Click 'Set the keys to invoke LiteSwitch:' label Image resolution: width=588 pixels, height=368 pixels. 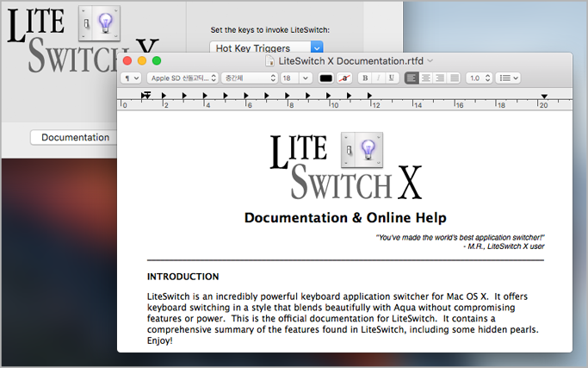tap(270, 29)
